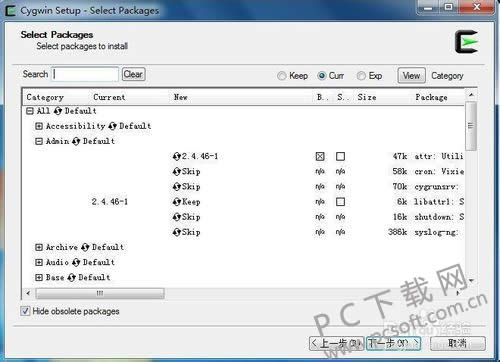Image resolution: width=500 pixels, height=362 pixels.
Task: Expand the Accessibility category
Action: coord(39,126)
